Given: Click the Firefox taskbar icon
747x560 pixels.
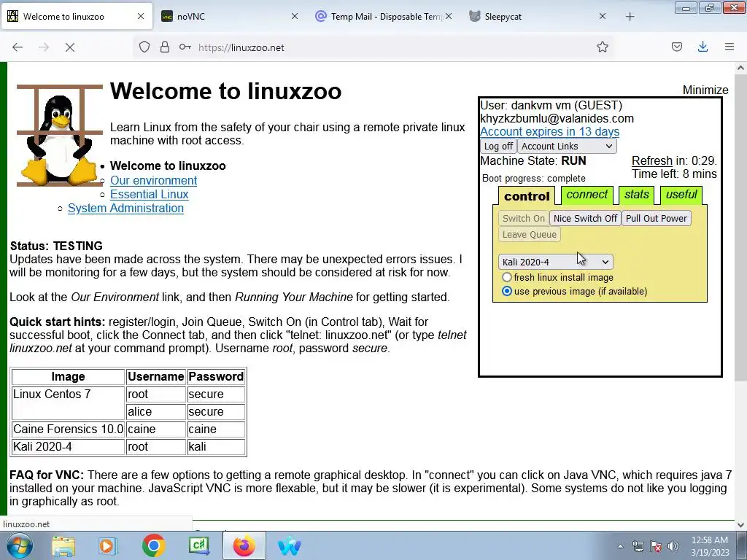Looking at the screenshot, I should (244, 546).
